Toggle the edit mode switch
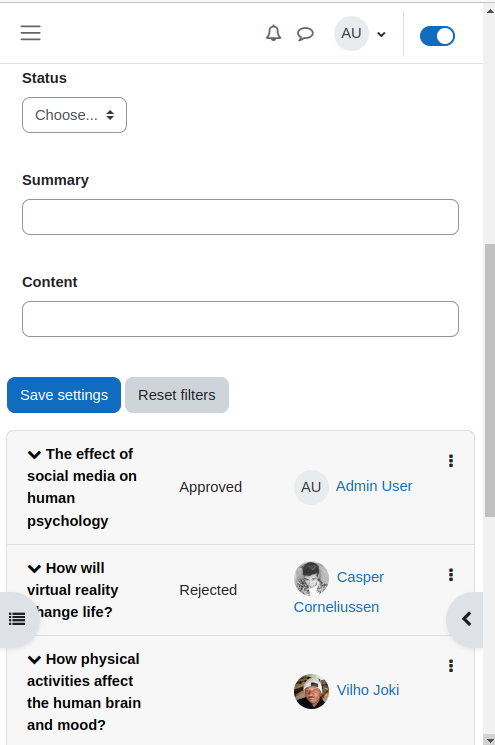The image size is (495, 745). click(x=438, y=36)
